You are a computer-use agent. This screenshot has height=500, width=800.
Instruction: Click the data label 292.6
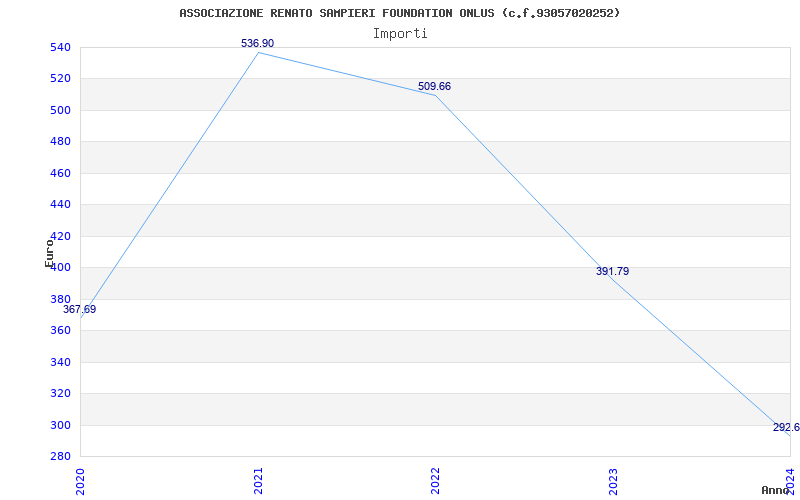coord(786,428)
